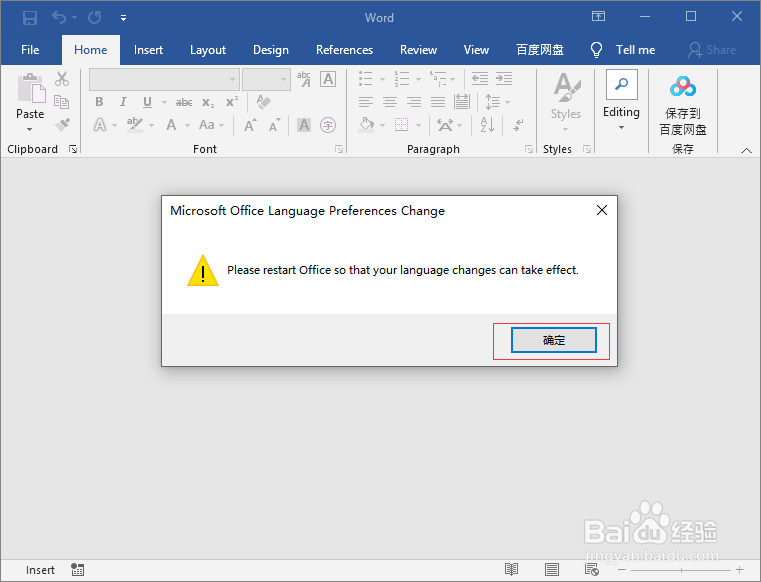This screenshot has height=582, width=761.
Task: Click the Clear All Formatting eraser icon
Action: click(x=263, y=102)
